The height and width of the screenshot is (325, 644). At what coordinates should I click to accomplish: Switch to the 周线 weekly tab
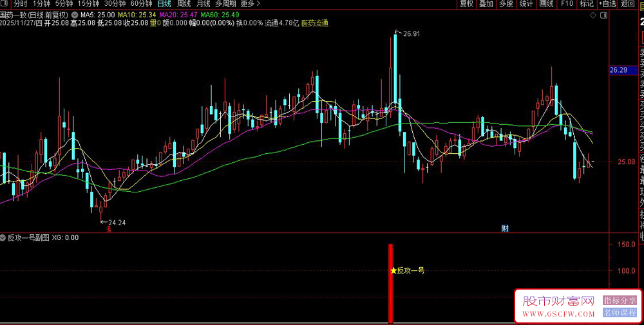click(x=184, y=4)
